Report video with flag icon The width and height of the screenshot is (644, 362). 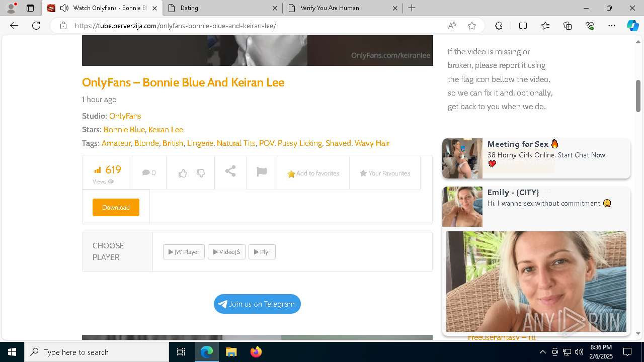[262, 172]
